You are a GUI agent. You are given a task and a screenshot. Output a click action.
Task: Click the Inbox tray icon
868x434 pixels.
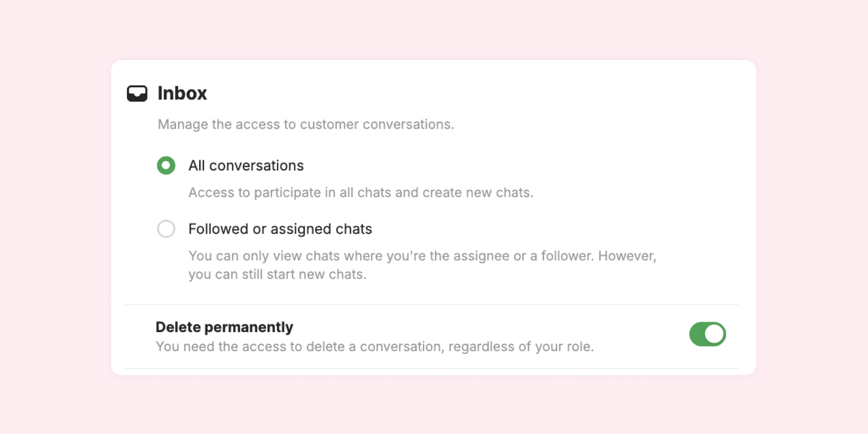click(137, 93)
